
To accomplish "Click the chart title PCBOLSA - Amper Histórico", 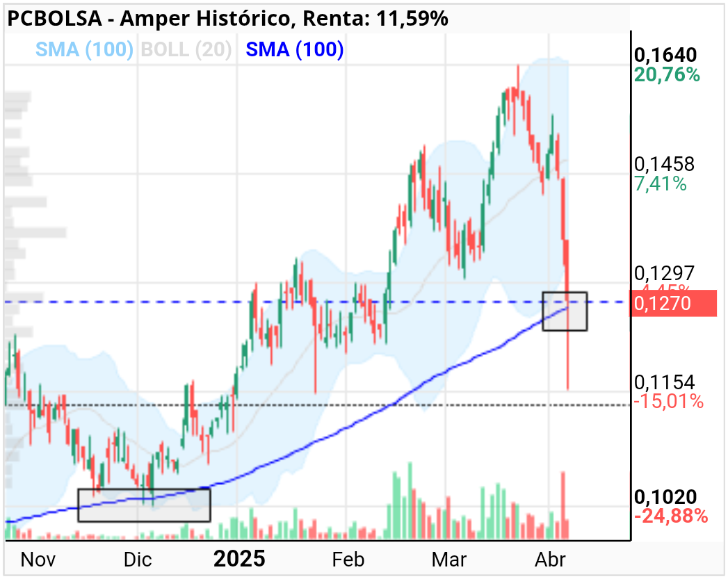I will pos(149,19).
